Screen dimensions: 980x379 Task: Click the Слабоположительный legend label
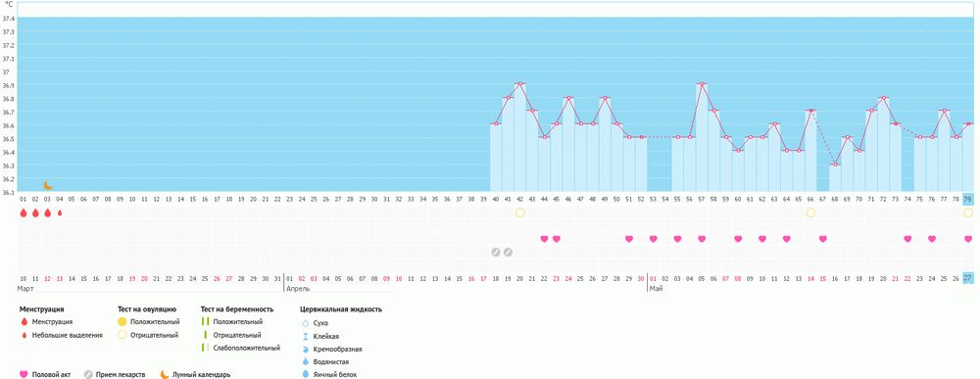[x=246, y=348]
